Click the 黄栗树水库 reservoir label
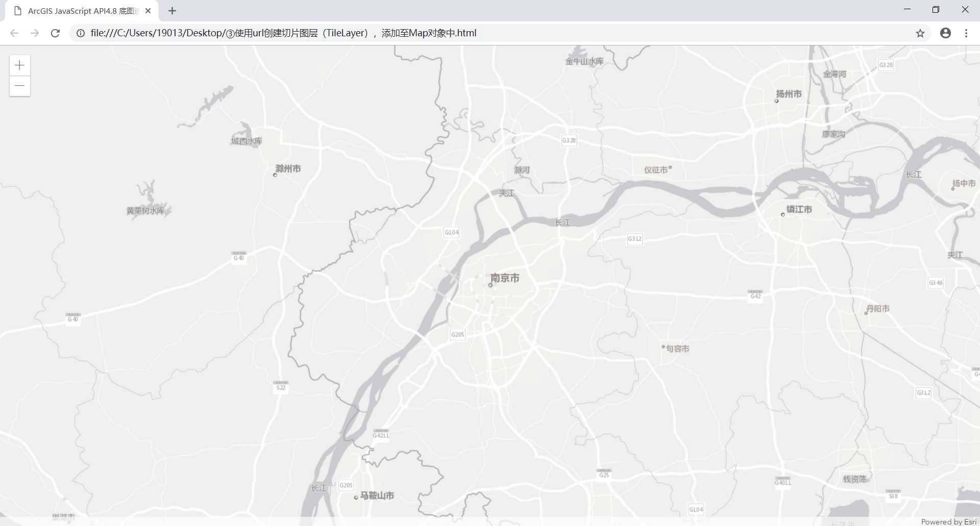This screenshot has height=526, width=980. (x=145, y=210)
